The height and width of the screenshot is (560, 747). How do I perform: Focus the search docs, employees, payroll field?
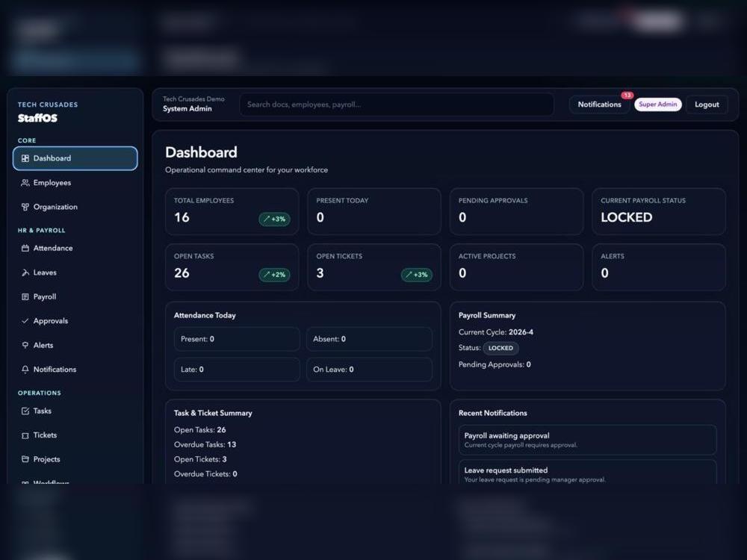[397, 105]
